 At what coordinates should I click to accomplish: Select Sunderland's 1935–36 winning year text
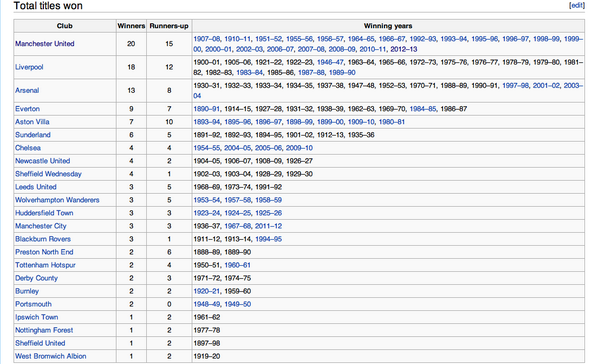tap(361, 135)
